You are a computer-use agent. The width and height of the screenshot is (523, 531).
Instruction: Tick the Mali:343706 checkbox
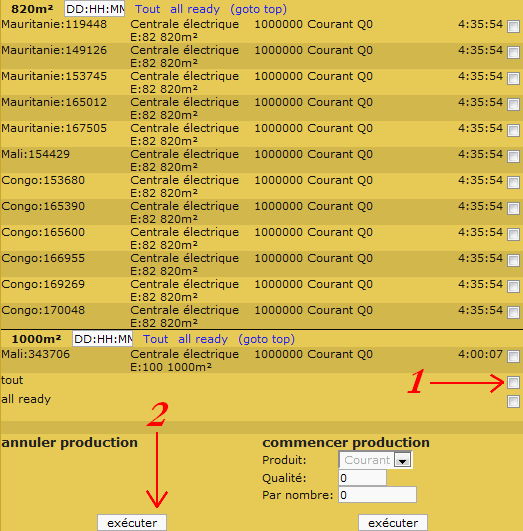pyautogui.click(x=513, y=356)
